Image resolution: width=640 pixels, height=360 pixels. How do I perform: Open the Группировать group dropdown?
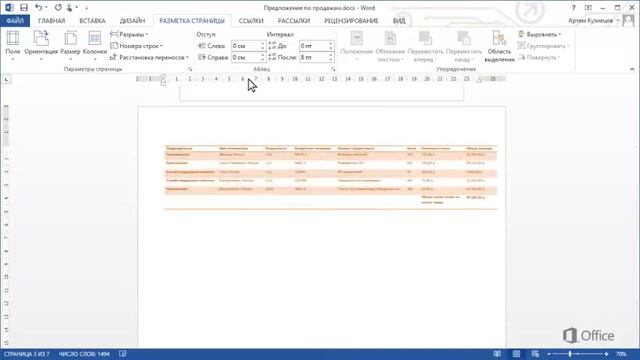tap(543, 46)
